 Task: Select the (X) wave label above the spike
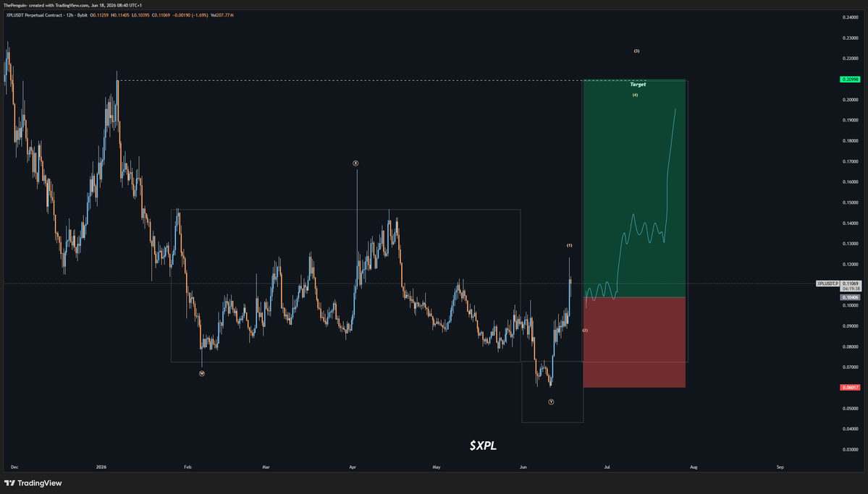tap(356, 163)
